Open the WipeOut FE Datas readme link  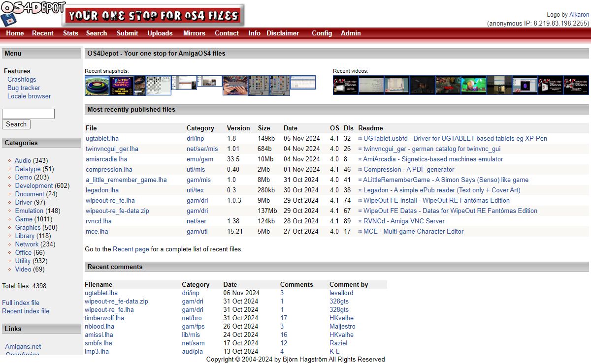click(x=450, y=211)
